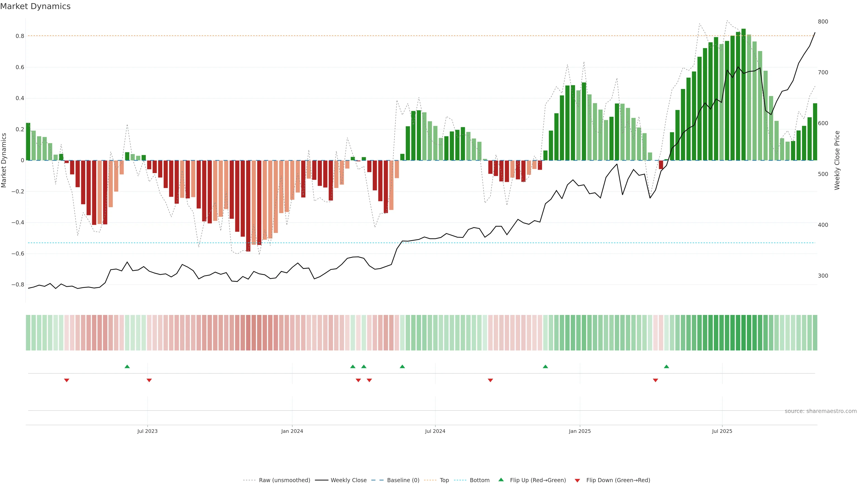Click the Jul 2024 x-axis label
The height and width of the screenshot is (488, 868).
tap(435, 431)
